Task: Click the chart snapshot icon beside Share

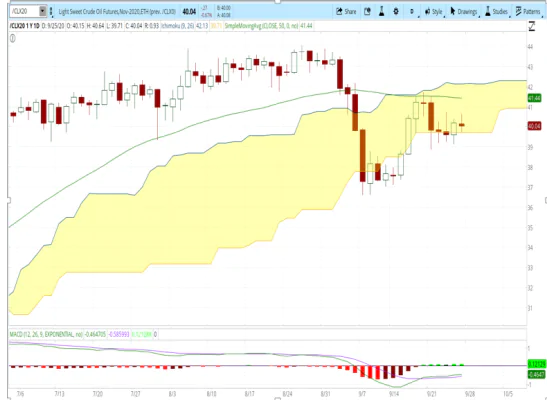Action: pyautogui.click(x=367, y=12)
